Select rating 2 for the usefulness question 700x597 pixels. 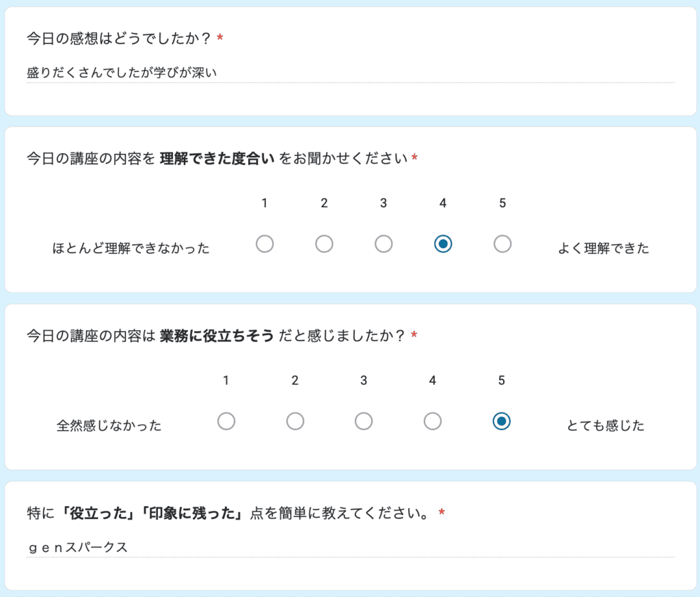coord(295,421)
